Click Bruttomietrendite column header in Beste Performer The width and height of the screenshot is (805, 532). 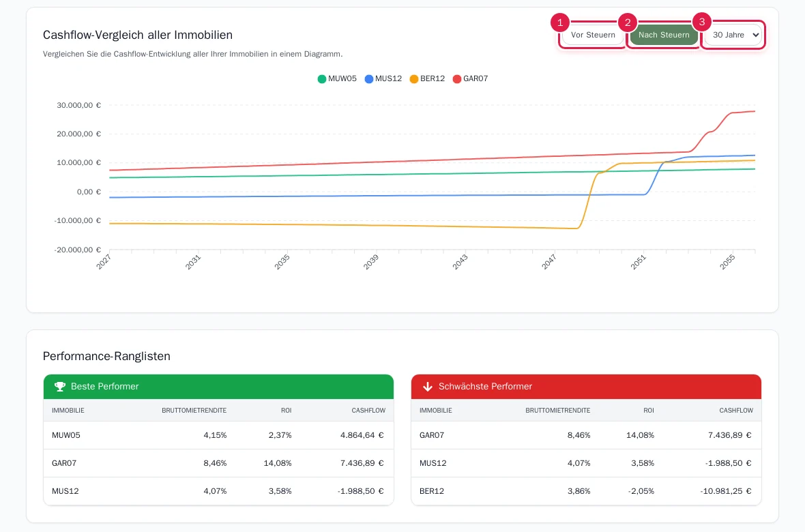point(194,411)
